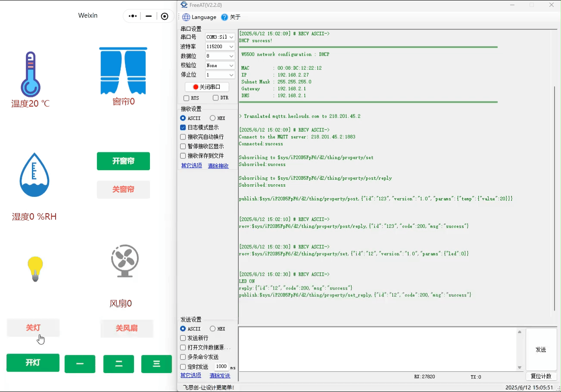Open the 关于 menu item
This screenshot has height=392, width=561.
(x=235, y=17)
